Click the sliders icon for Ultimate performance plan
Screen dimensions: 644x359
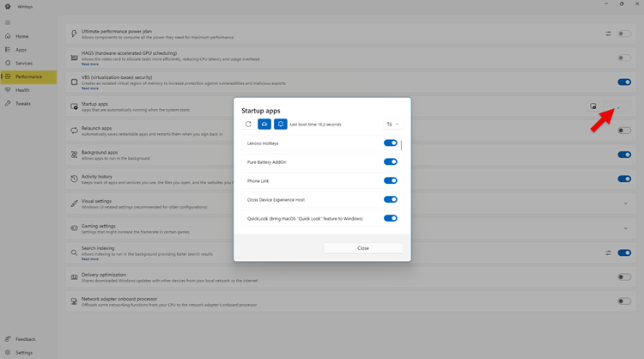pyautogui.click(x=609, y=34)
